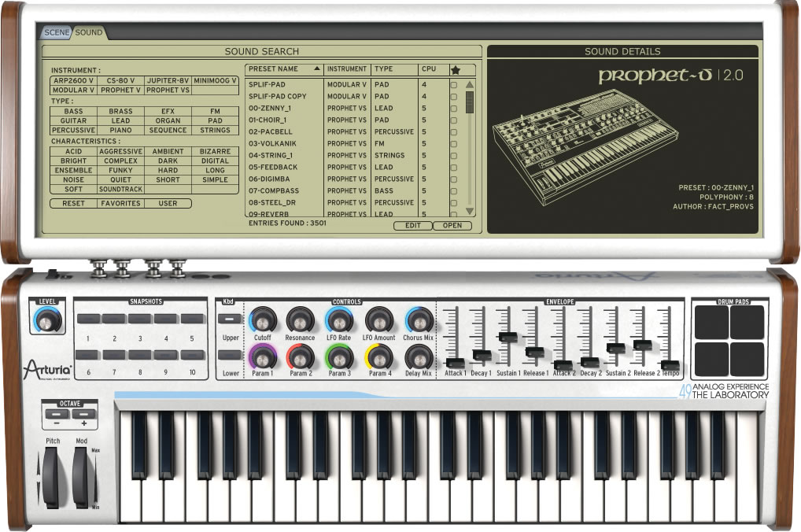Select snapshot button 10
This screenshot has height=532, width=801.
tap(192, 355)
